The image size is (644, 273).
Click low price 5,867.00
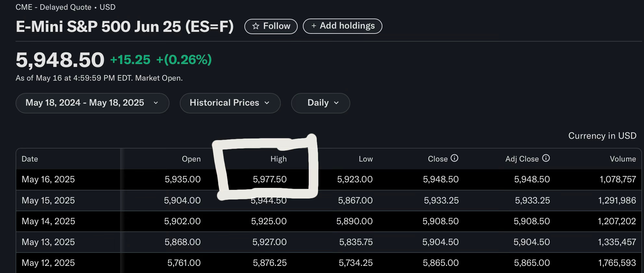coord(355,200)
